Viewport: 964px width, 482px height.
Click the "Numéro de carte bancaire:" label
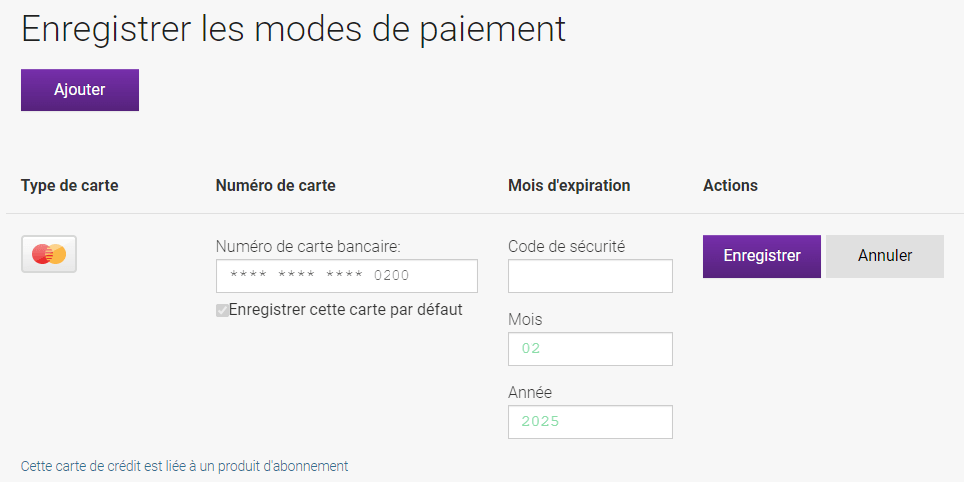(x=308, y=247)
